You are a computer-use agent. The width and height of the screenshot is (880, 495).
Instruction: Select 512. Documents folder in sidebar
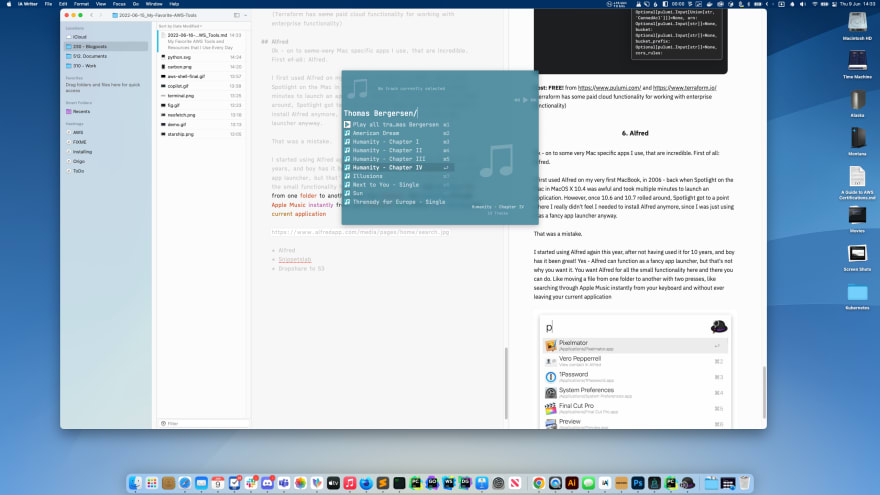pos(106,56)
